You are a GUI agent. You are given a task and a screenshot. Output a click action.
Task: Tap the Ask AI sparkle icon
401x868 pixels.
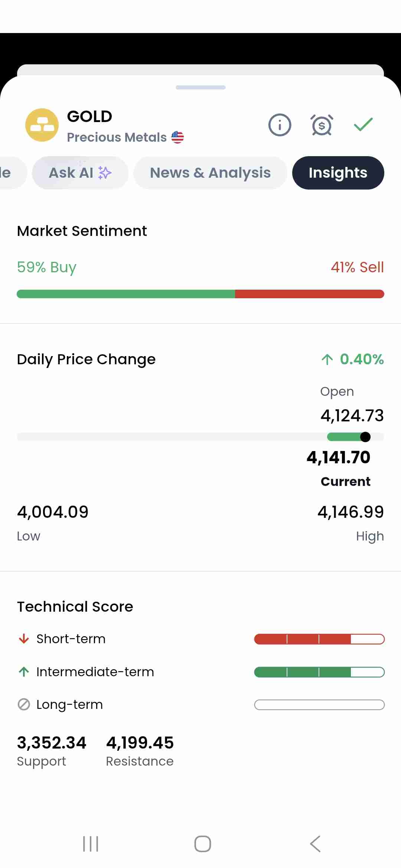click(105, 173)
